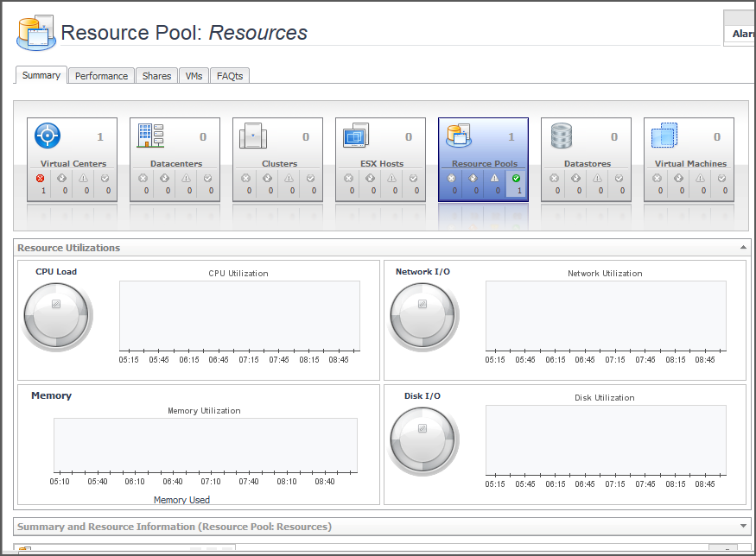Switch to the Performance tab
Screen dimensions: 756x556
click(101, 76)
